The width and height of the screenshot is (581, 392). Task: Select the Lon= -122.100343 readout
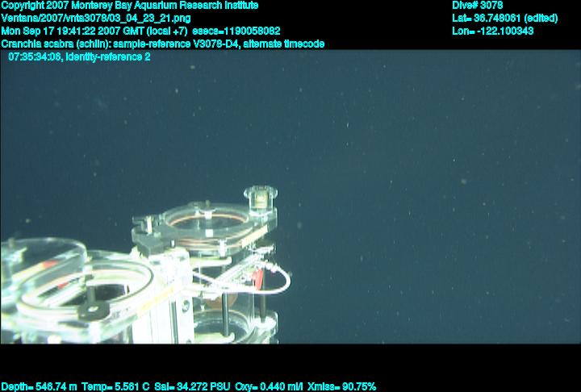click(494, 31)
